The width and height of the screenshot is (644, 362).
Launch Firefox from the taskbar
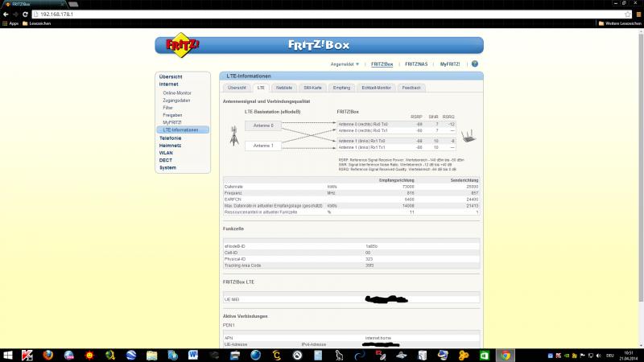(x=48, y=356)
